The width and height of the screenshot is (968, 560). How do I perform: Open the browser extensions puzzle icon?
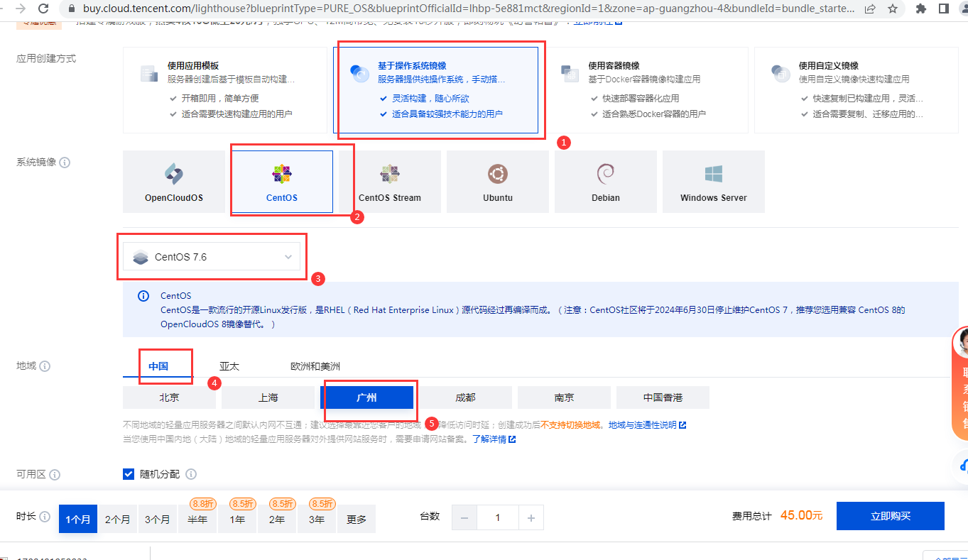click(x=922, y=9)
